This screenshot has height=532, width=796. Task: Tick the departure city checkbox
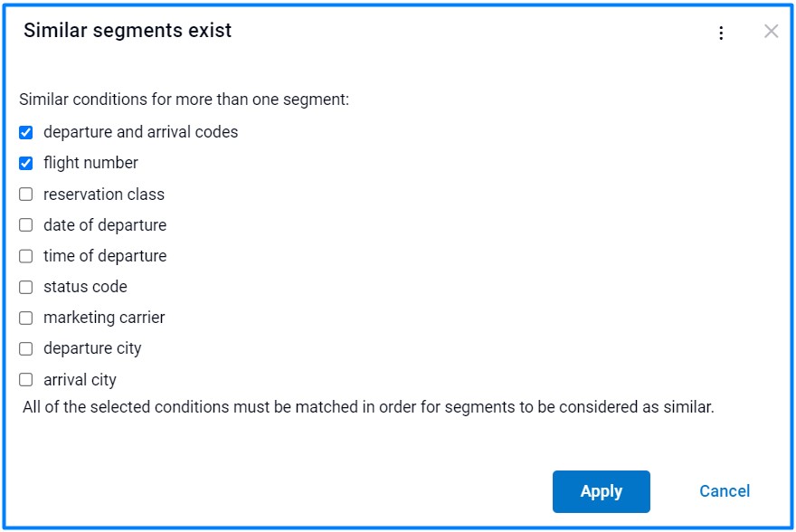[x=26, y=348]
